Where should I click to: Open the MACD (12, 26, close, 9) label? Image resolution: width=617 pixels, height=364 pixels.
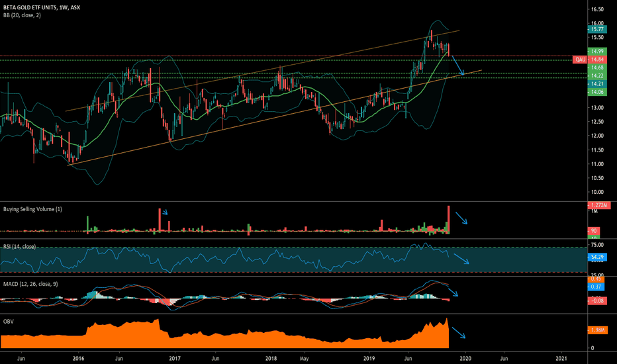point(30,284)
